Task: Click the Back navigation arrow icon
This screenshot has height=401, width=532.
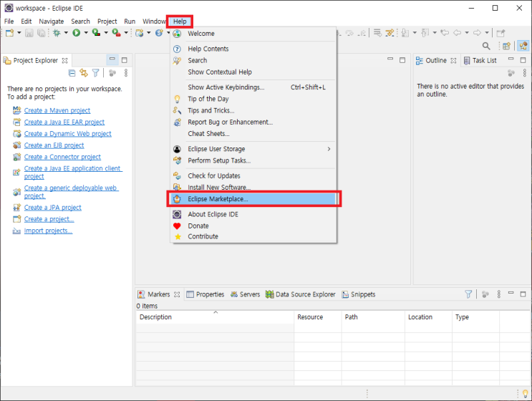Action: pos(458,33)
